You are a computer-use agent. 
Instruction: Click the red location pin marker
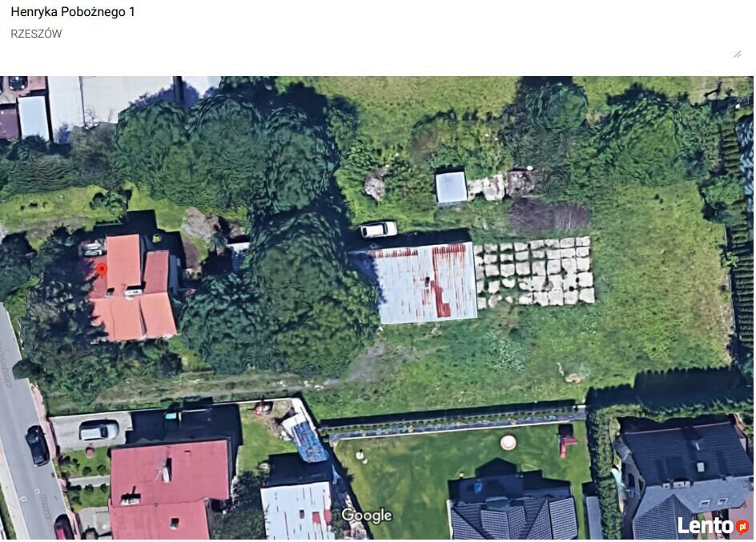tap(102, 270)
